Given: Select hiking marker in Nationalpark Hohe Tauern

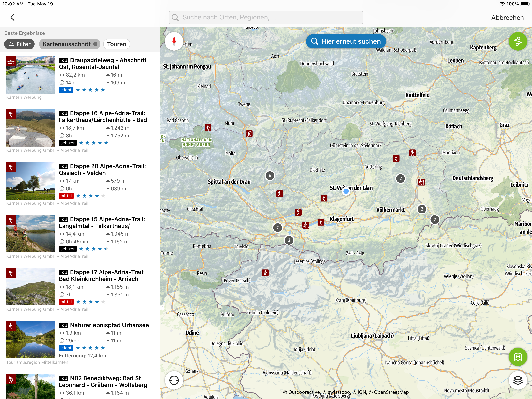Looking at the screenshot, I should pos(208,128).
